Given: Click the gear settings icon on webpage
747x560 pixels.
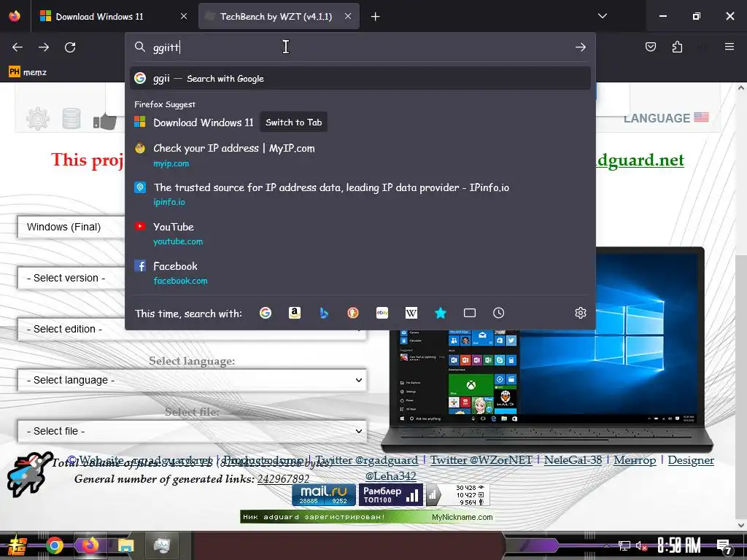Looking at the screenshot, I should [38, 119].
